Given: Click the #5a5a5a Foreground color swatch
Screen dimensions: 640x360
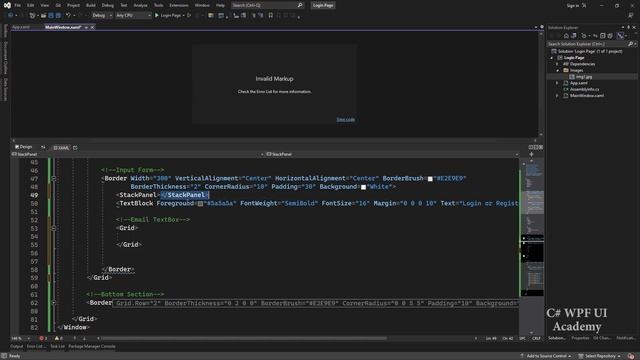Looking at the screenshot, I should (200, 204).
